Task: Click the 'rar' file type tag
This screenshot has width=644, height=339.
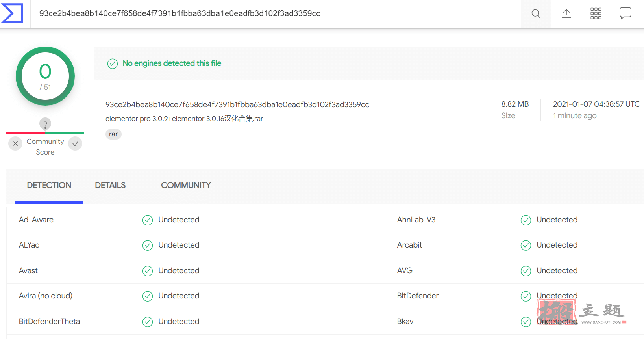Action: pos(113,134)
